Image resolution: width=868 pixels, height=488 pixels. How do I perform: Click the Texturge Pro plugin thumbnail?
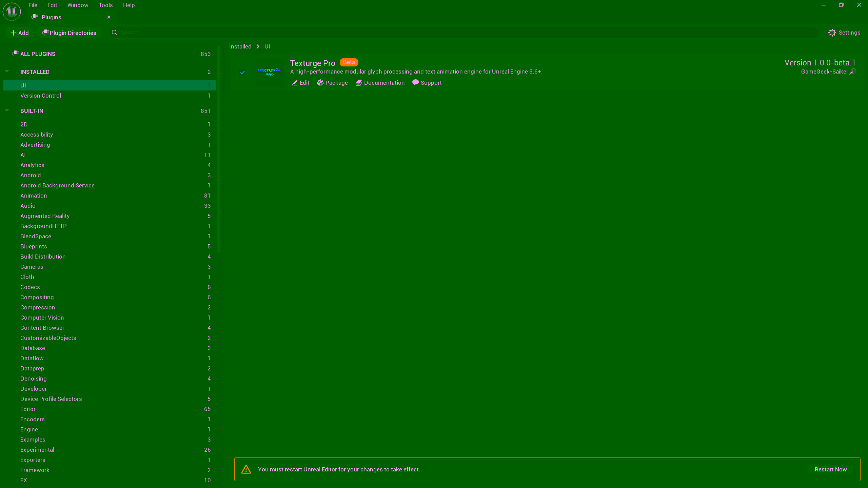point(270,72)
